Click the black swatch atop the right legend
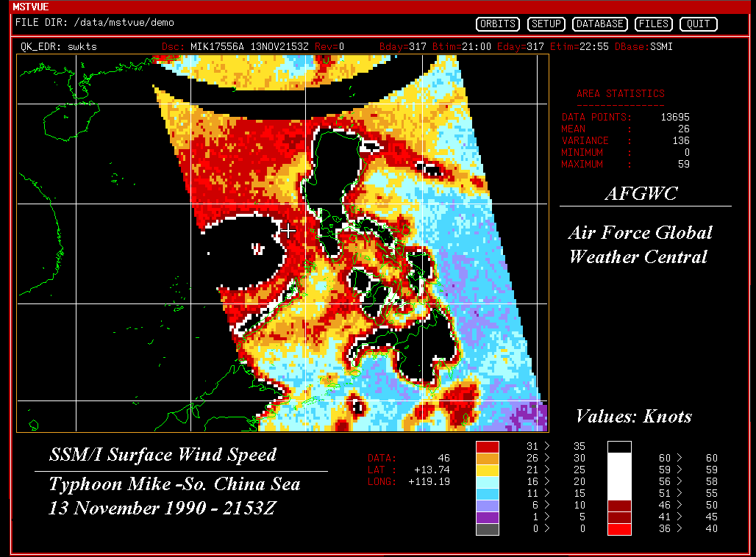756x557 pixels. [619, 446]
